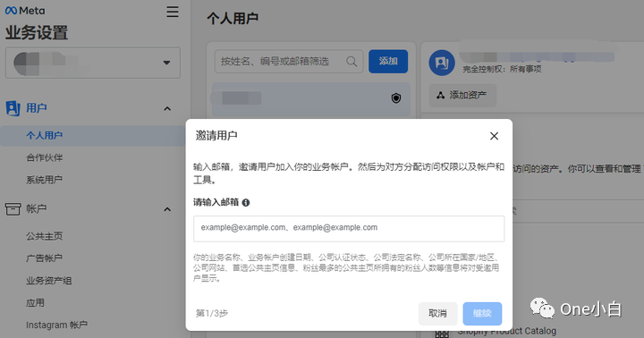This screenshot has height=338, width=644.
Task: Click the 个人用户 page heading
Action: (x=233, y=19)
